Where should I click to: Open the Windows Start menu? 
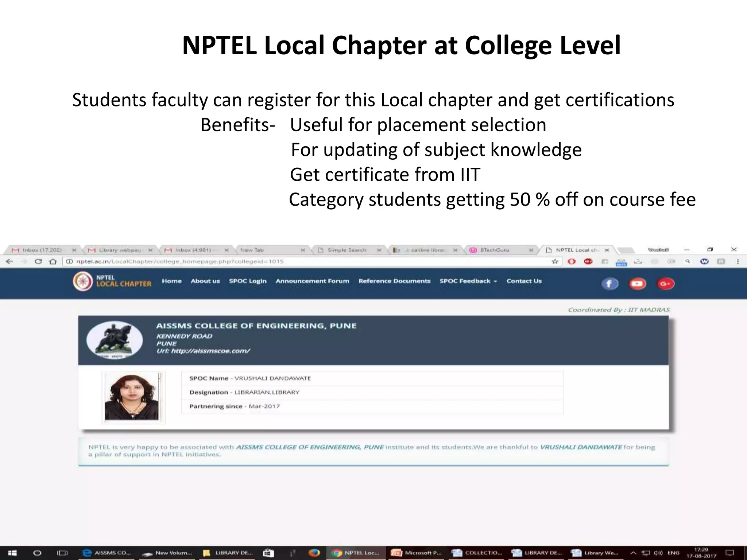pyautogui.click(x=12, y=553)
